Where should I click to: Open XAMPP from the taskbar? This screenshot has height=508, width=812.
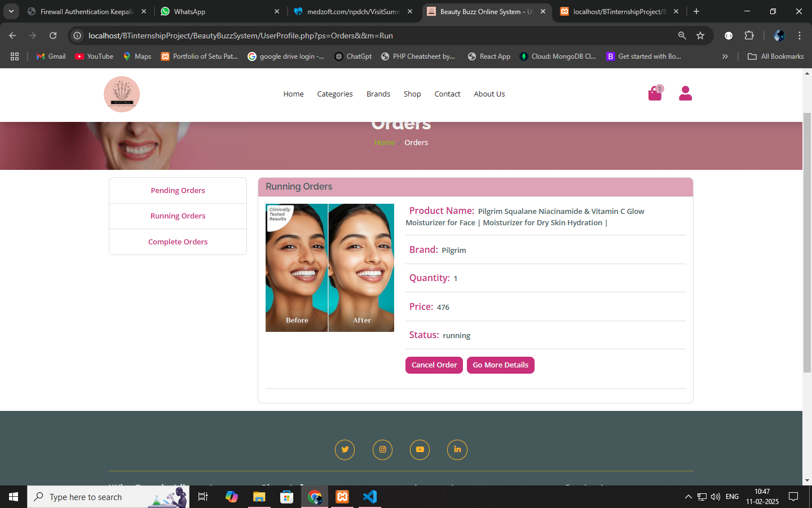342,497
